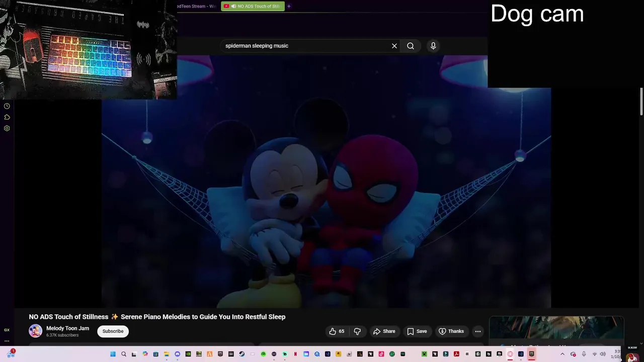Open the video title text
Viewport: 644px width, 362px height.
pos(157,317)
